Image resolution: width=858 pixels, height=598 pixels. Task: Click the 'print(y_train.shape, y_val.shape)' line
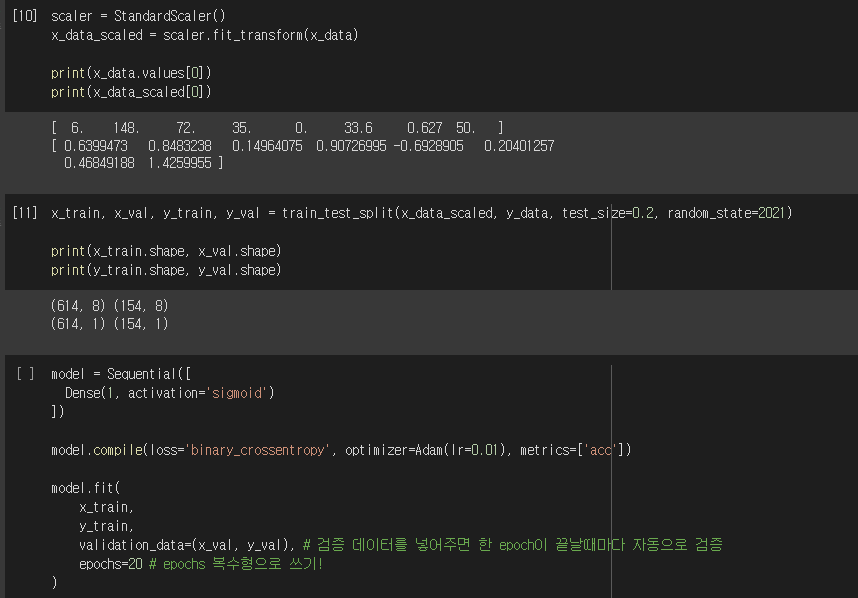(x=166, y=270)
